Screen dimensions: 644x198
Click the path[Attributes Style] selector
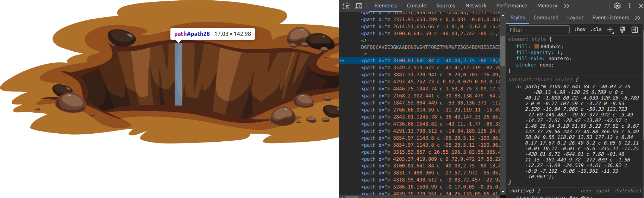pos(540,80)
